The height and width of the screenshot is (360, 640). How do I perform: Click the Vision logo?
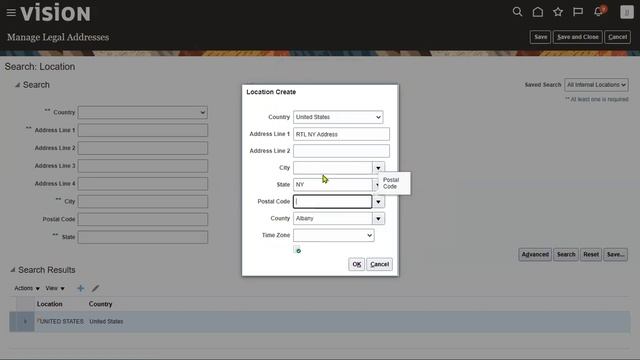(x=56, y=13)
